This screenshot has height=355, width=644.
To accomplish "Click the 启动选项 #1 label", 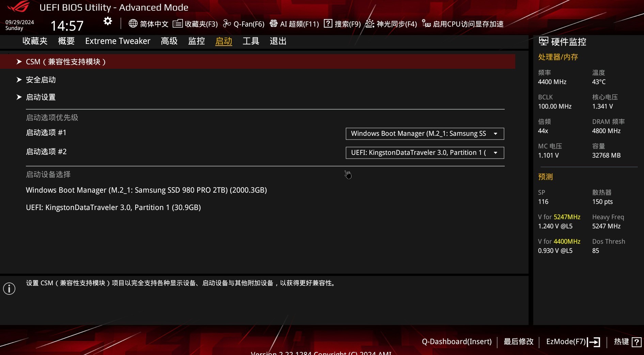I will pyautogui.click(x=46, y=132).
